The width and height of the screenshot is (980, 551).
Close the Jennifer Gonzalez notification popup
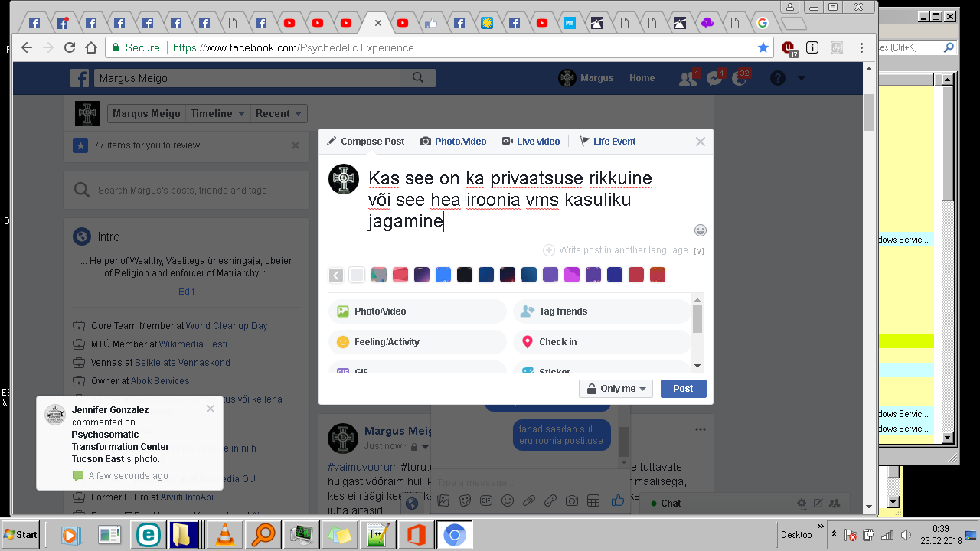click(x=211, y=409)
